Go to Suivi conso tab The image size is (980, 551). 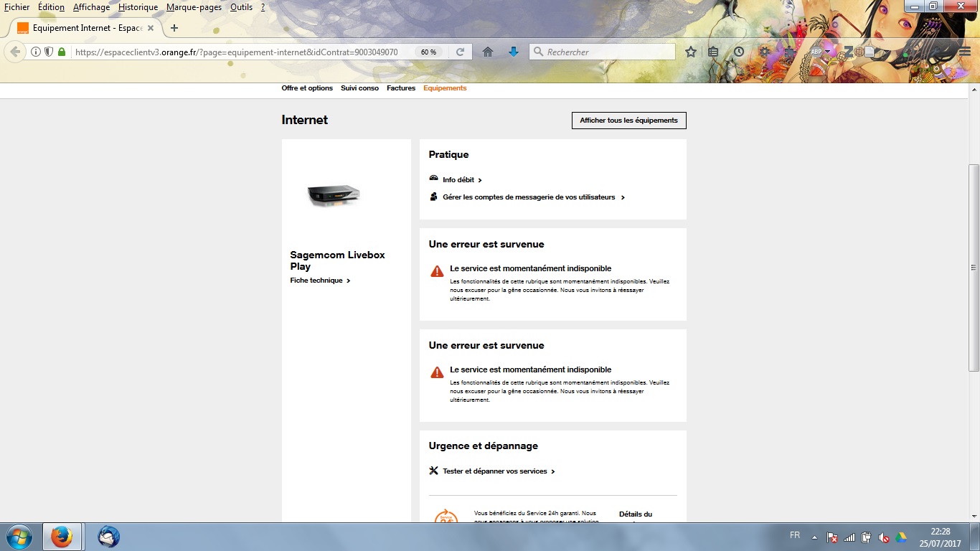tap(359, 88)
